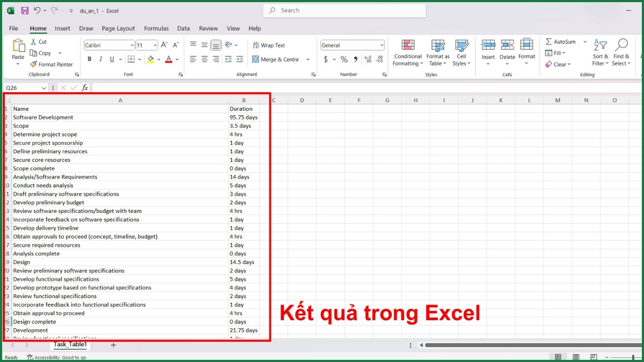The width and height of the screenshot is (644, 362).
Task: Open Cell Styles gallery
Action: pos(462,53)
